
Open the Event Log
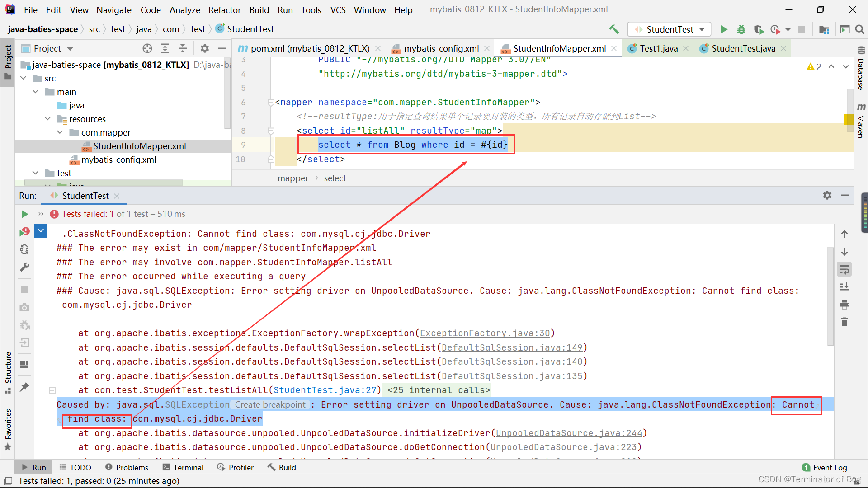coord(825,468)
